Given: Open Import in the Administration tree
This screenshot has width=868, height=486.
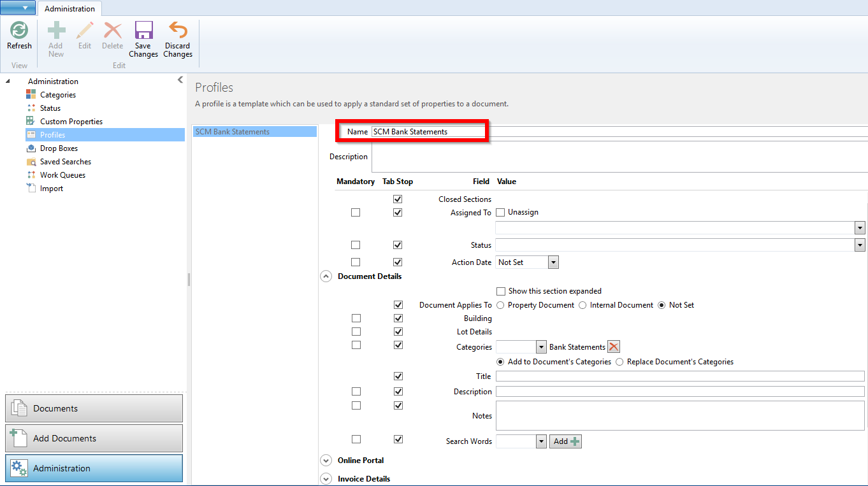Looking at the screenshot, I should point(52,189).
